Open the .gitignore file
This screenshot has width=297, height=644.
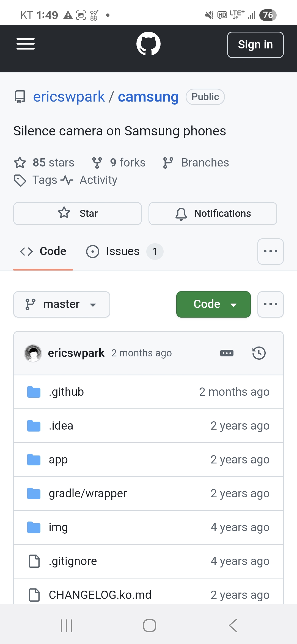[73, 561]
